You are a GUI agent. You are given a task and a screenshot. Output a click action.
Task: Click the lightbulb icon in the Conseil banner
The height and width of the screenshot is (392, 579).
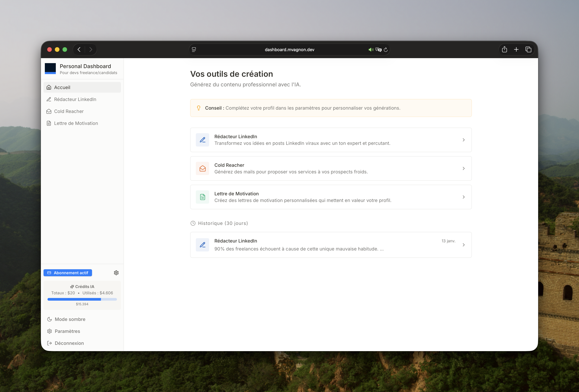click(x=199, y=108)
